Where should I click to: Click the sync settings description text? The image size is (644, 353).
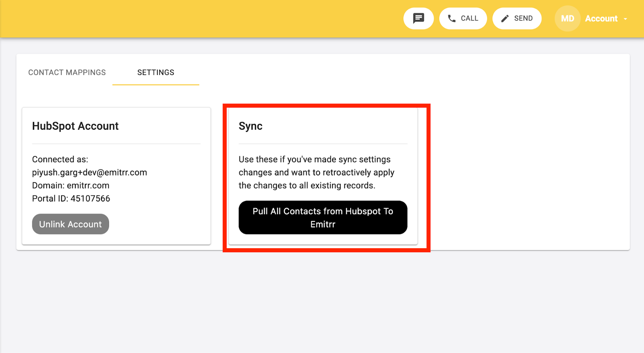pyautogui.click(x=316, y=172)
